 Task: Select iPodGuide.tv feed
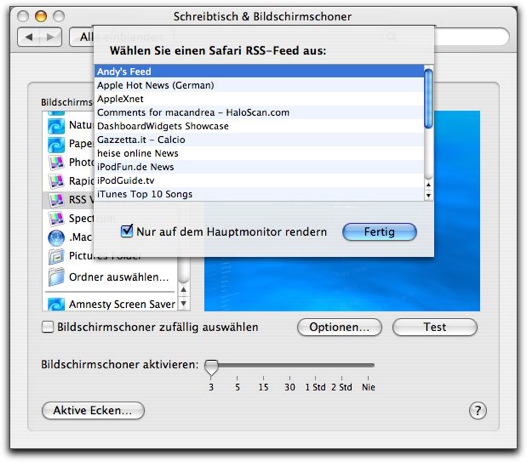point(259,180)
